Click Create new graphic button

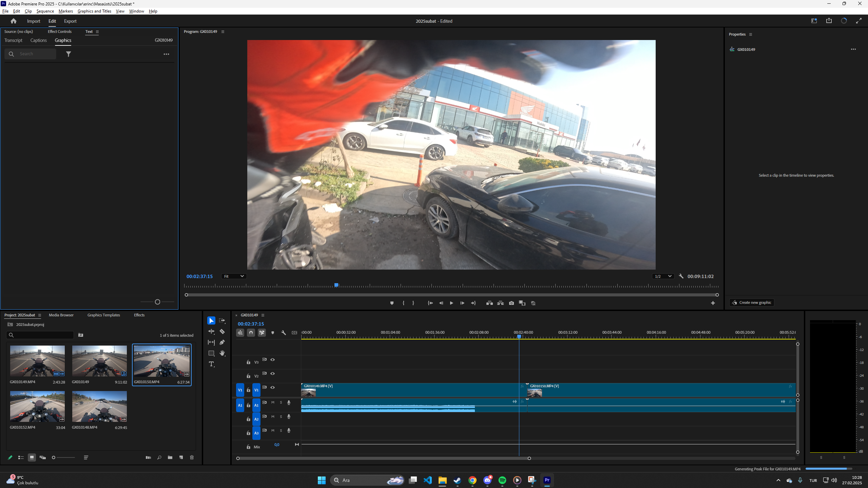[x=752, y=302]
